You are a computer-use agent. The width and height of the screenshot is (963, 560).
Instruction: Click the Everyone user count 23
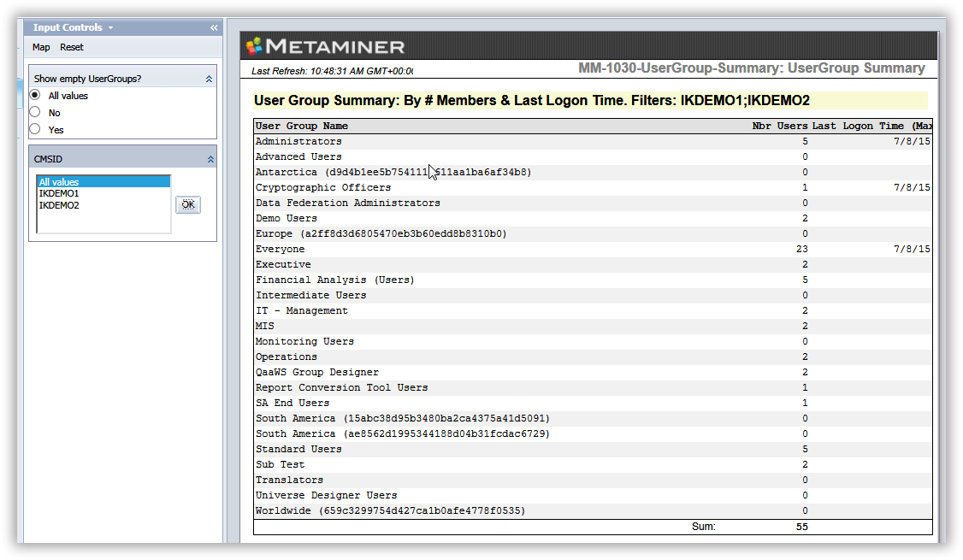pyautogui.click(x=801, y=249)
